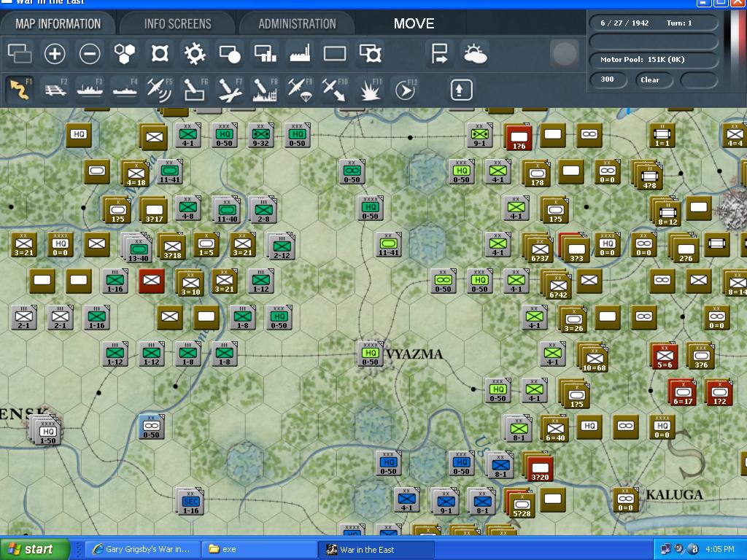Click the gear icon in the map toolbar
The height and width of the screenshot is (560, 747).
pyautogui.click(x=195, y=53)
